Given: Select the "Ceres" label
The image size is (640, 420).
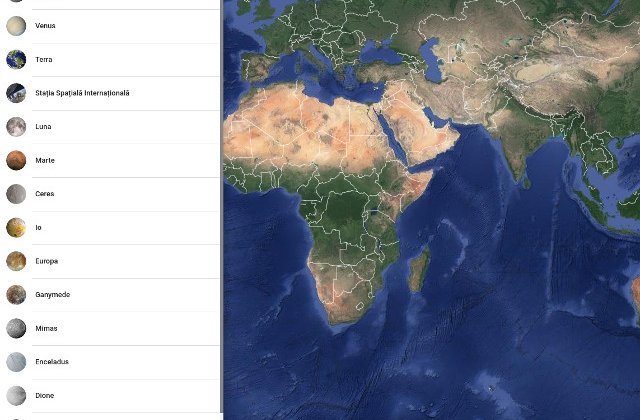Looking at the screenshot, I should (44, 194).
